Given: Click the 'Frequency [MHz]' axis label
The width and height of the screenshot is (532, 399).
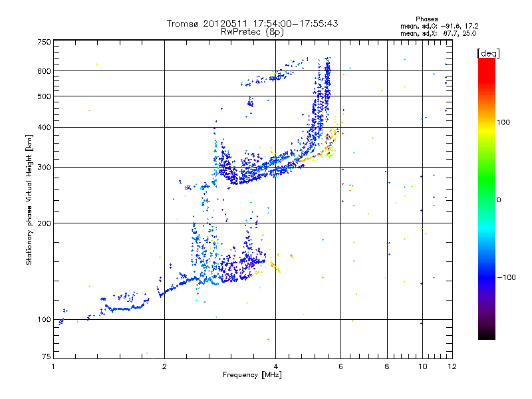Looking at the screenshot, I should click(252, 375).
